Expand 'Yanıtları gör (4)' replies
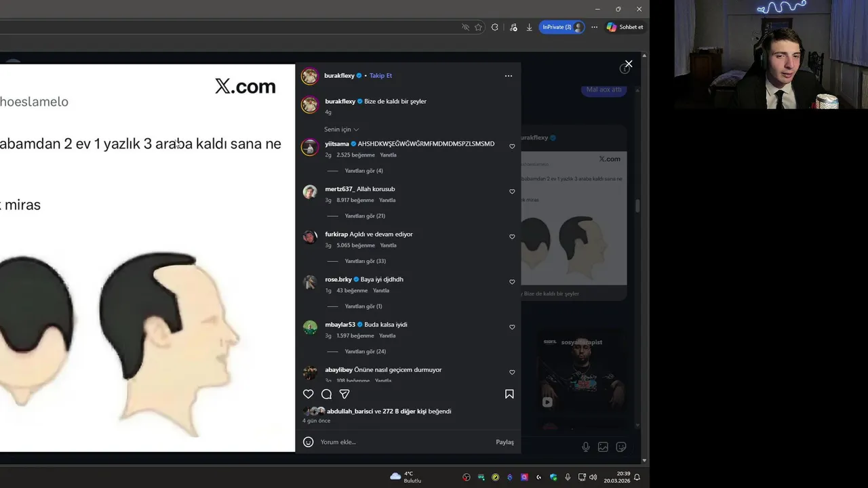Screen dimensions: 868x488 click(x=363, y=171)
